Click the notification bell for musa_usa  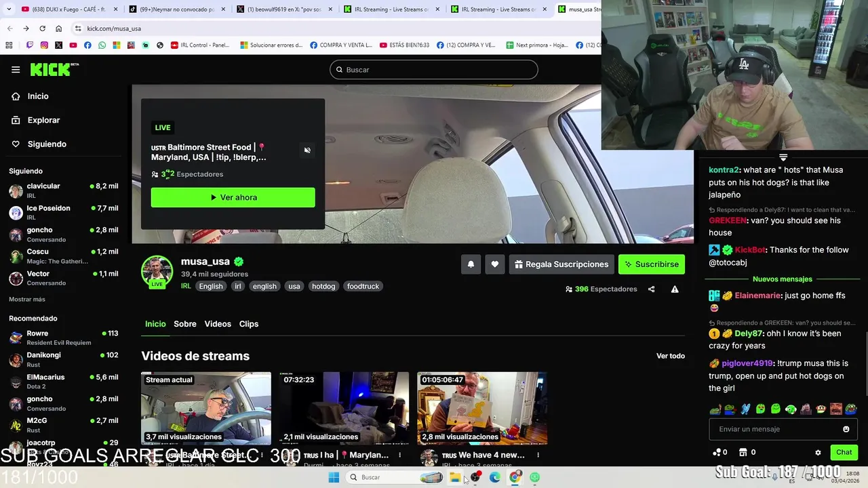471,264
